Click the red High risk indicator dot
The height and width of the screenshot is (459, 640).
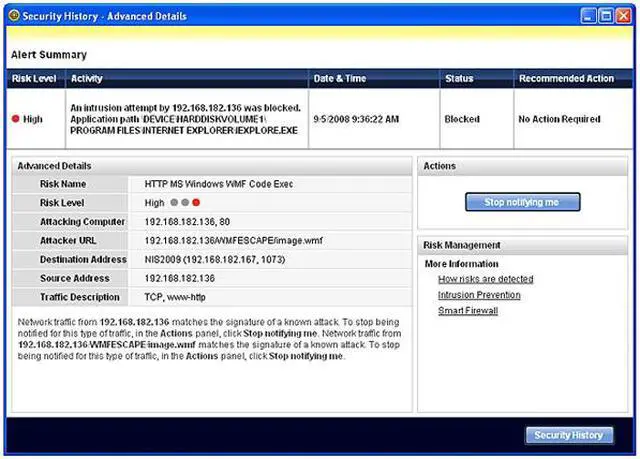point(16,119)
